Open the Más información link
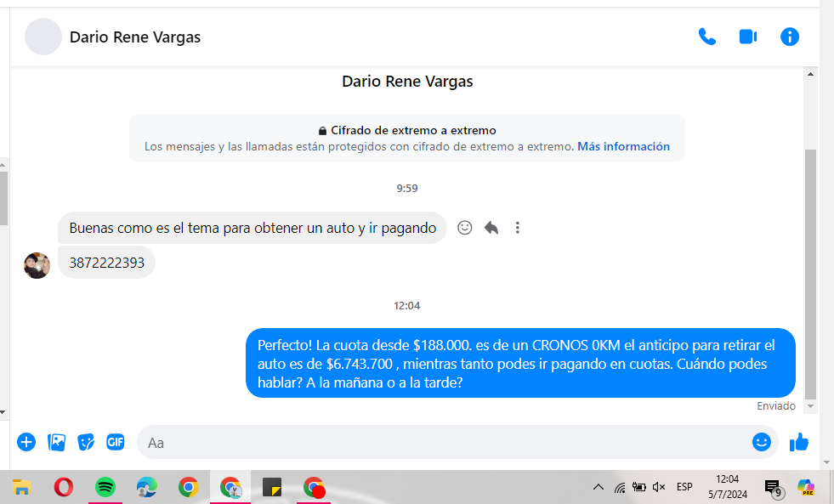834x504 pixels. (x=623, y=146)
